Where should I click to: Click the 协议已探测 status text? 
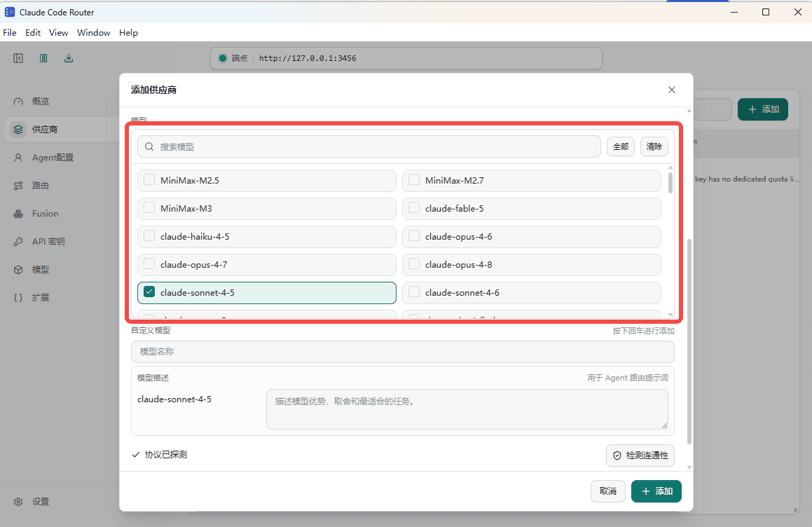click(166, 454)
